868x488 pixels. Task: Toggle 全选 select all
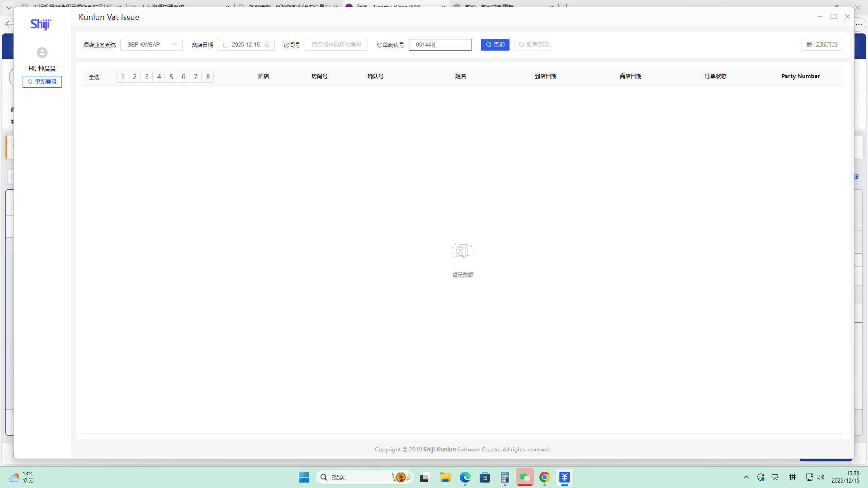coord(94,77)
